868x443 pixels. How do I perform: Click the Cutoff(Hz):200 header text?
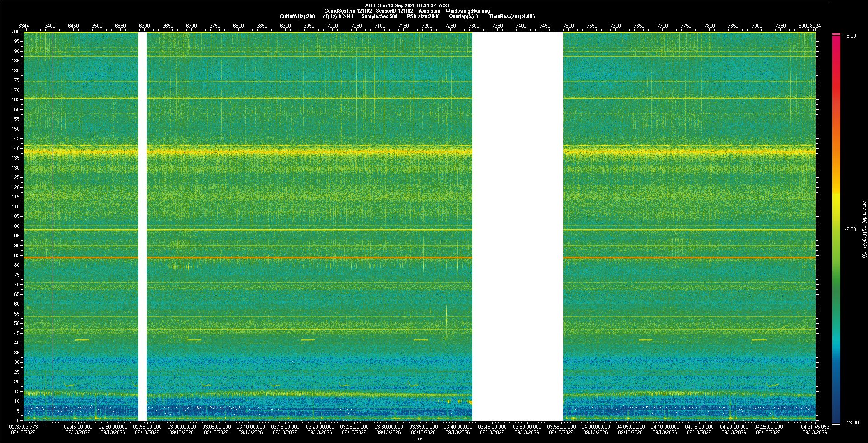(297, 16)
